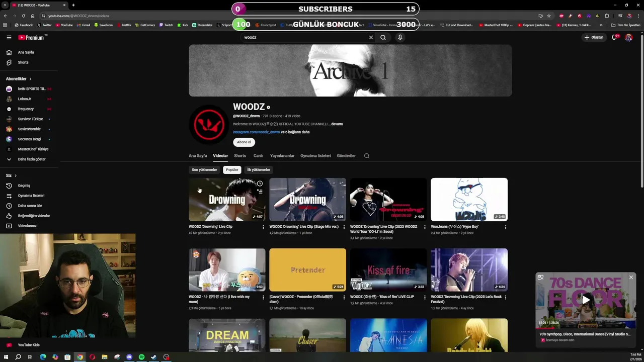Click the Chrome address bar URL

78,16
